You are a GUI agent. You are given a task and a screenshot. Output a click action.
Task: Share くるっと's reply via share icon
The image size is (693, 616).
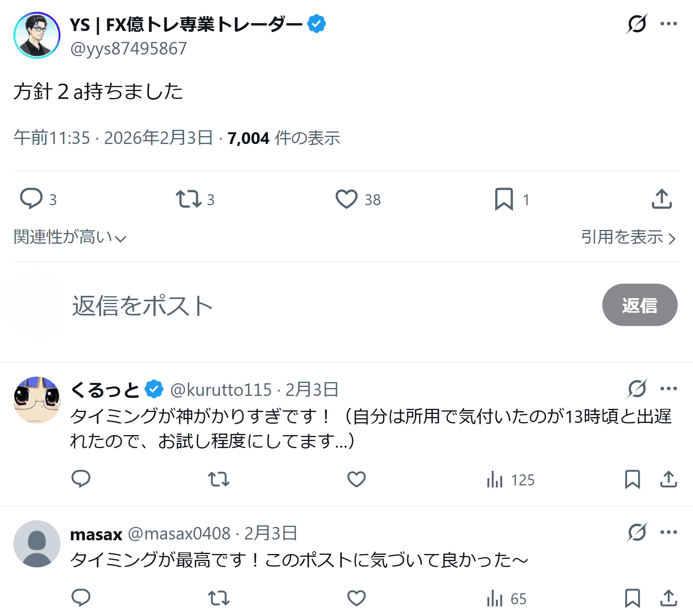pos(668,479)
